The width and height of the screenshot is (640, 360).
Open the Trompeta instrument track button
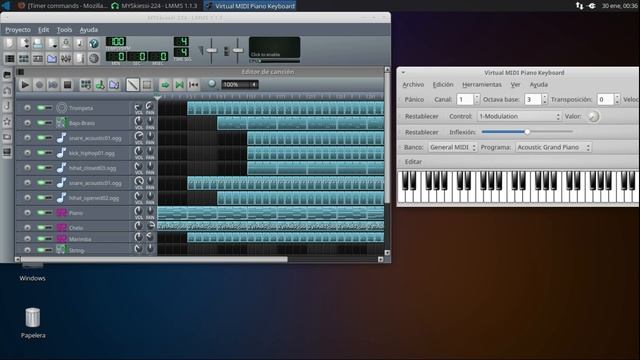92,108
